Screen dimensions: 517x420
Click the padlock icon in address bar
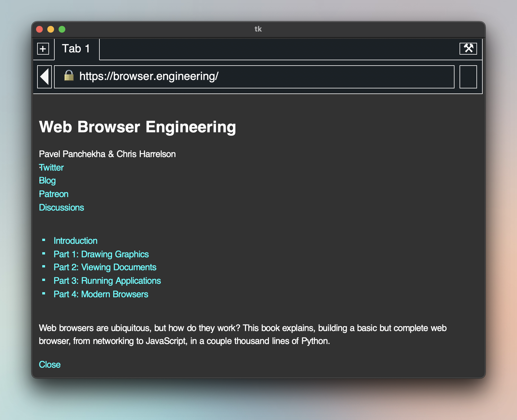tap(69, 76)
